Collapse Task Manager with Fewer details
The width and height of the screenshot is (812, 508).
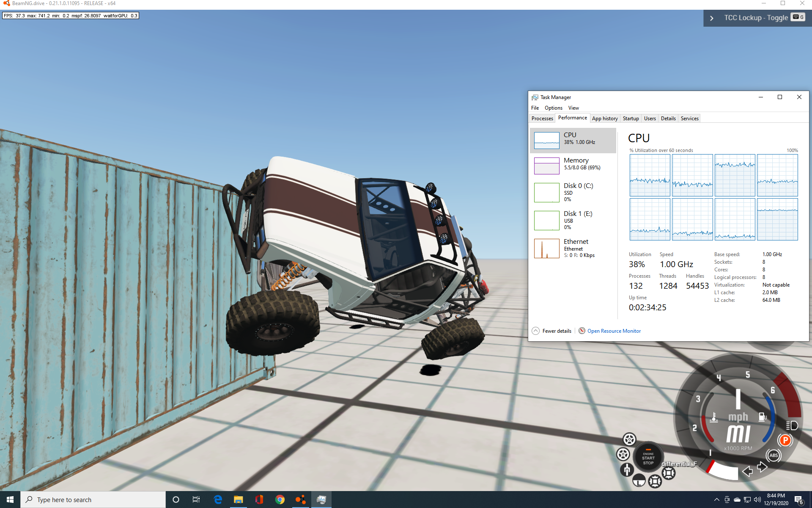(552, 331)
